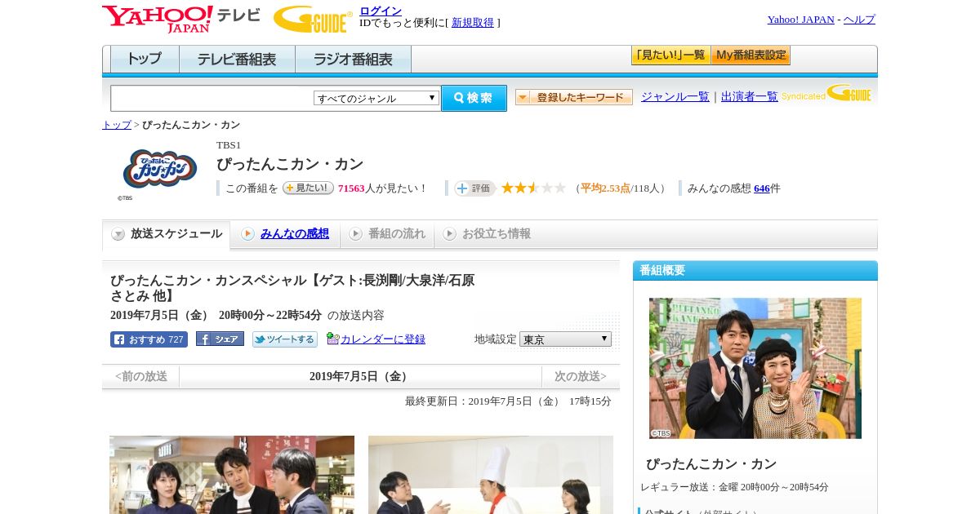Click the 2019年7月5日(金) date label in navigation bar
980x514 pixels.
(360, 377)
